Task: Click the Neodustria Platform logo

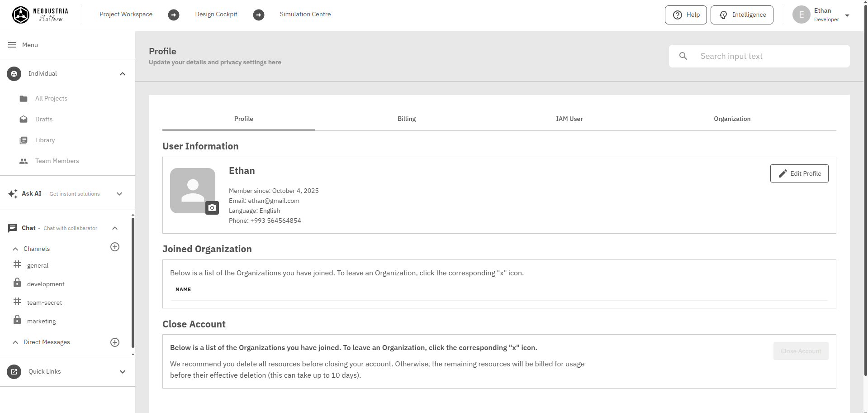Action: 40,14
